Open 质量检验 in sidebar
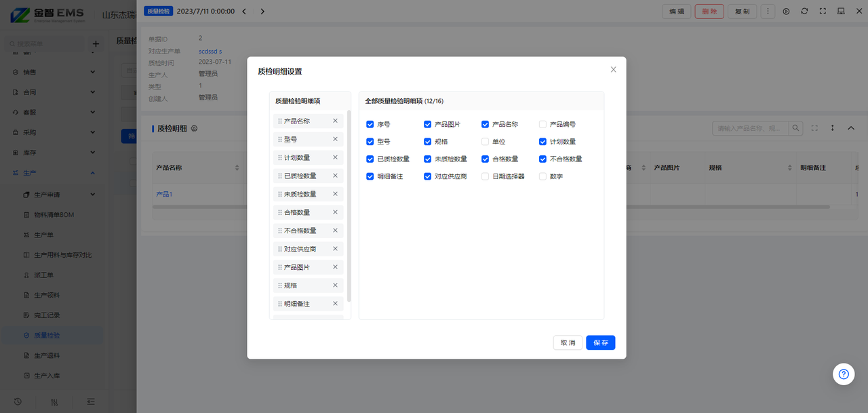This screenshot has height=413, width=868. click(47, 335)
